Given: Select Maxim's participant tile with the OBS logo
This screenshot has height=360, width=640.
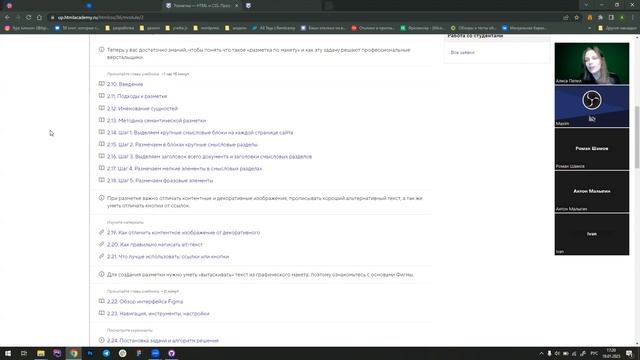Looking at the screenshot, I should point(592,106).
